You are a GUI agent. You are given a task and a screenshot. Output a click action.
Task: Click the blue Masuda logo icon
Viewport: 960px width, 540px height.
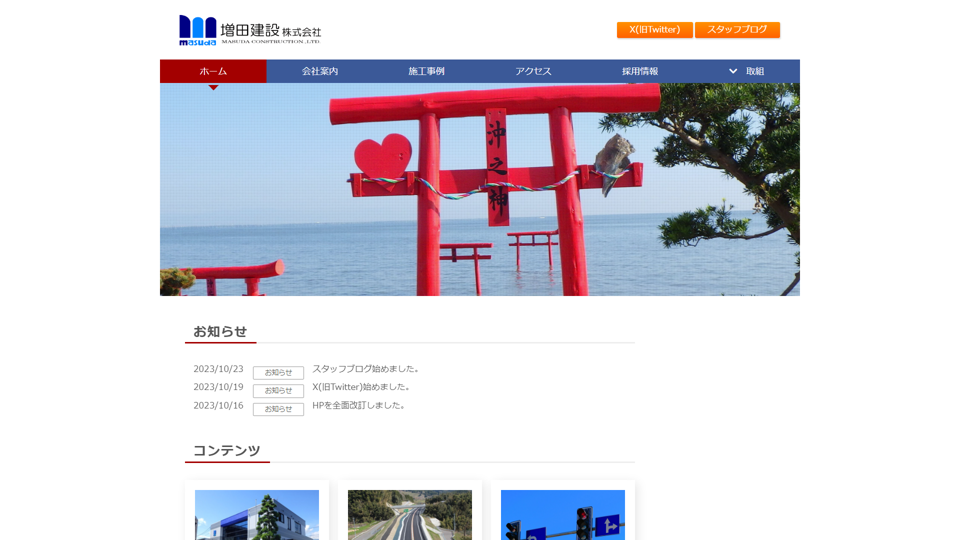click(x=197, y=30)
